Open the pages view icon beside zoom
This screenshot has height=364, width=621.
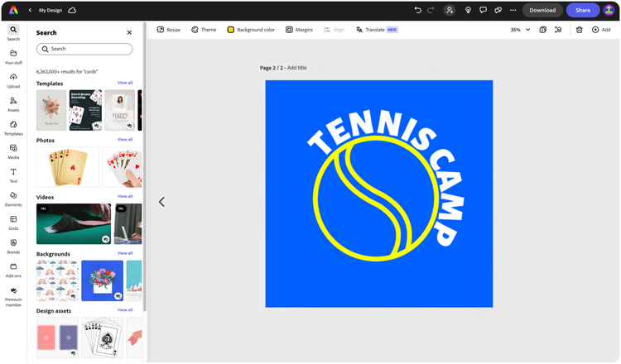click(x=543, y=30)
